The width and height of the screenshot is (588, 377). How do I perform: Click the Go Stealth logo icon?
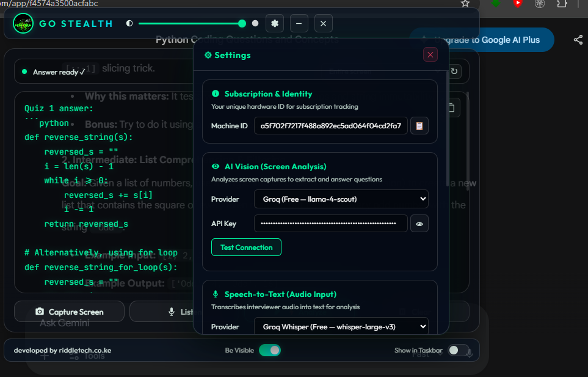point(23,23)
